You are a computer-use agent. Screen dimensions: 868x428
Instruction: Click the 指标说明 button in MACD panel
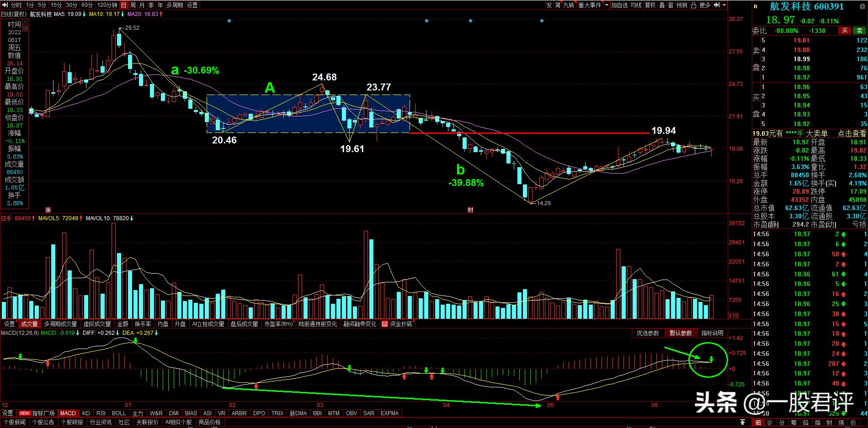coord(712,333)
